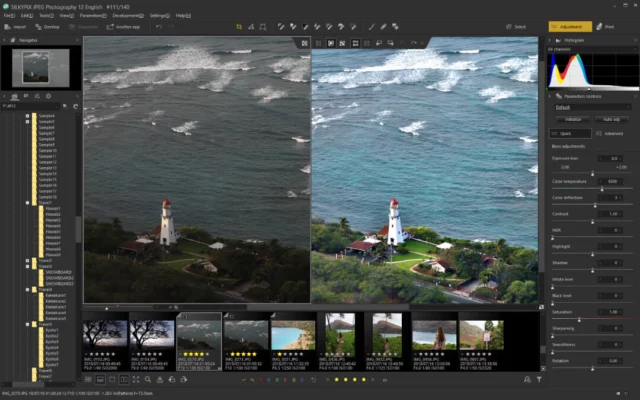Open the All channels histogram dropdown
This screenshot has height=400, width=640.
593,49
